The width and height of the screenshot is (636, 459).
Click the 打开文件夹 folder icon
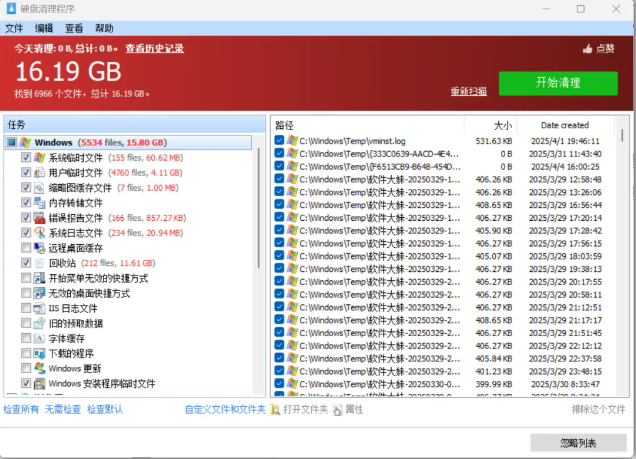point(275,410)
